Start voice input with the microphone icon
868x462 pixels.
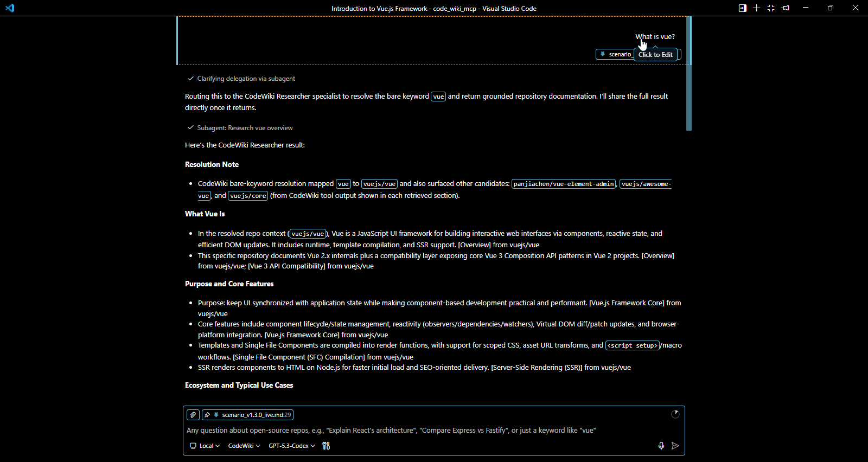[x=661, y=446]
